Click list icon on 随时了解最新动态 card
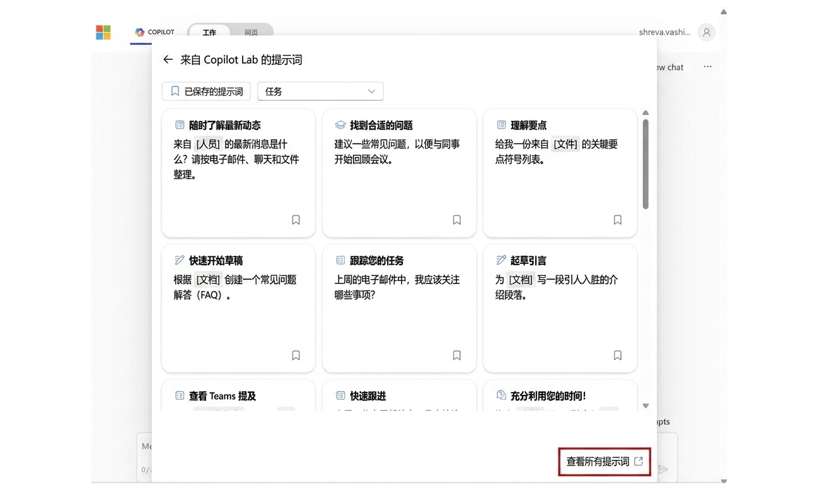The width and height of the screenshot is (822, 504). pos(180,125)
